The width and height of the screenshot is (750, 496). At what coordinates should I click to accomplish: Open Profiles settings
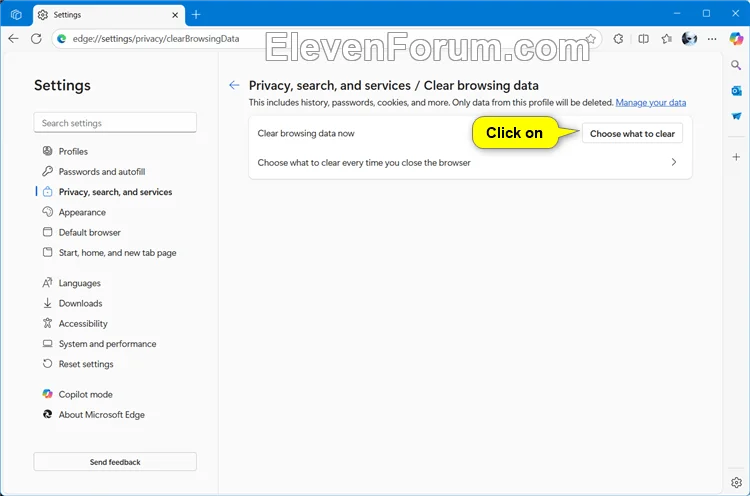pos(73,151)
